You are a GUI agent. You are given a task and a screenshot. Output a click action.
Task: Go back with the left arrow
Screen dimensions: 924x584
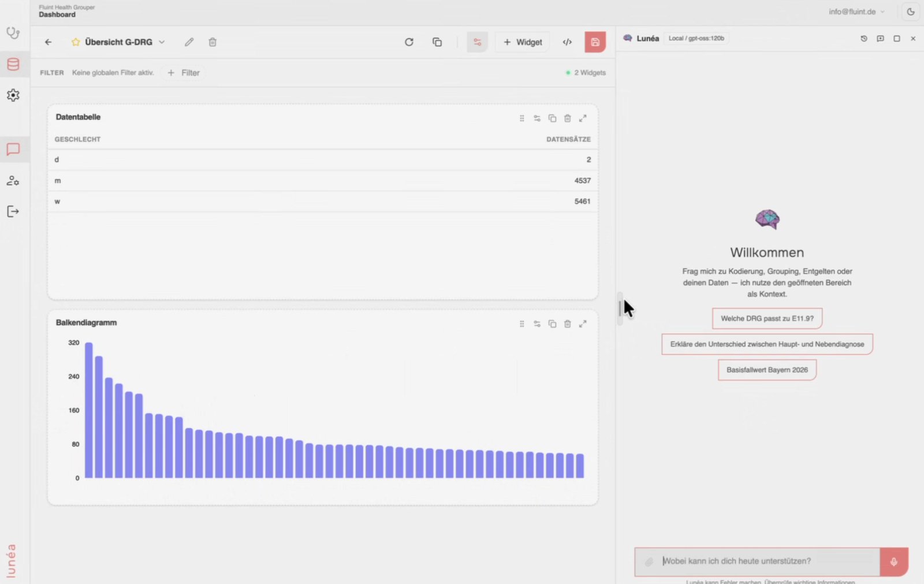[x=49, y=42]
